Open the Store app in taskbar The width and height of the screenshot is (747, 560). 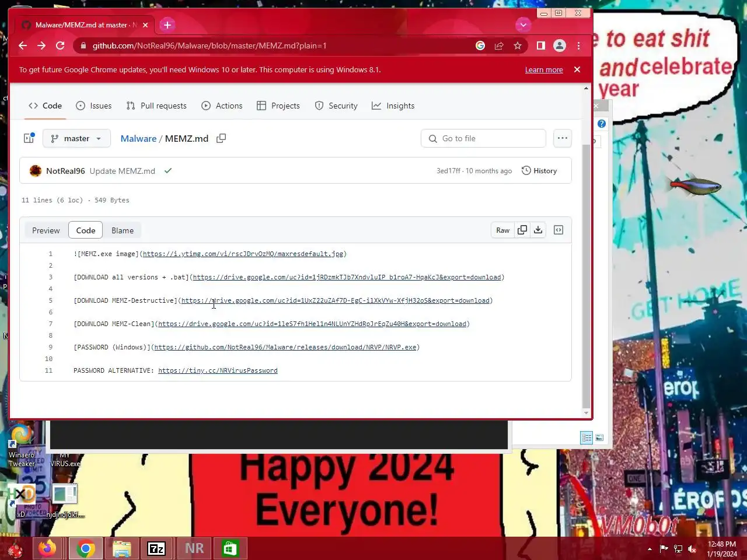click(x=230, y=548)
